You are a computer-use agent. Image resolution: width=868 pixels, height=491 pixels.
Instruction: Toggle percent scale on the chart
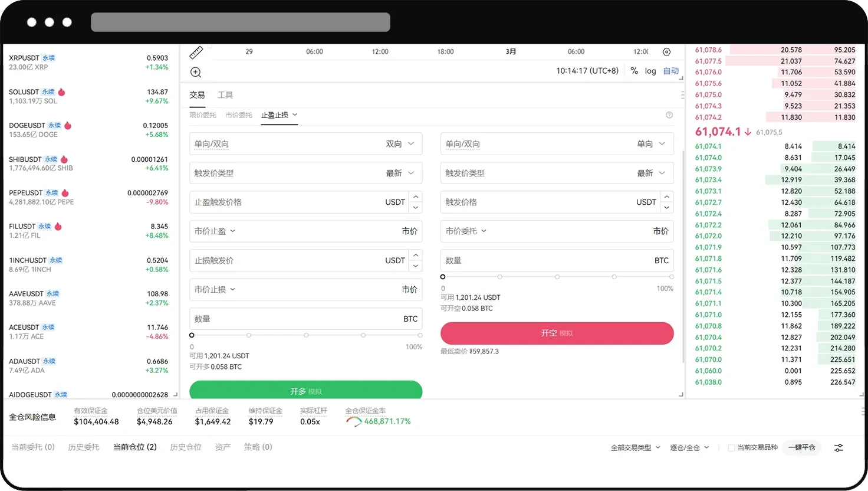click(634, 71)
